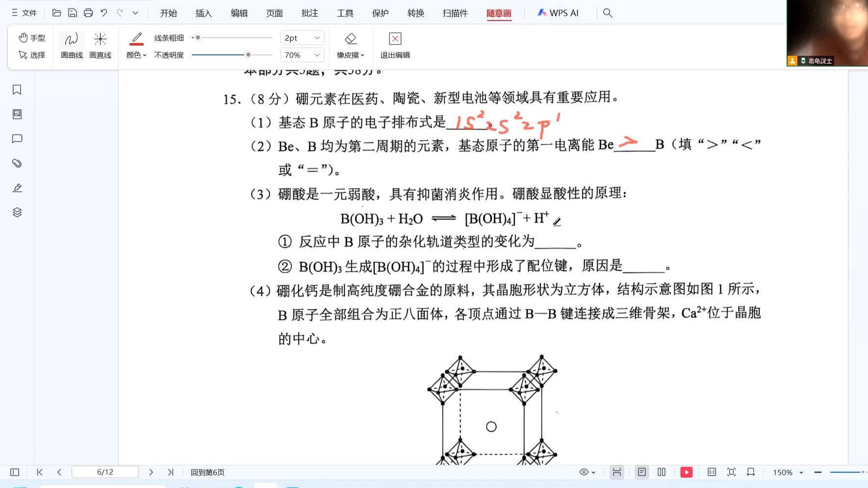The height and width of the screenshot is (488, 868).
Task: Open the eye protection mode dropdown
Action: 587,472
